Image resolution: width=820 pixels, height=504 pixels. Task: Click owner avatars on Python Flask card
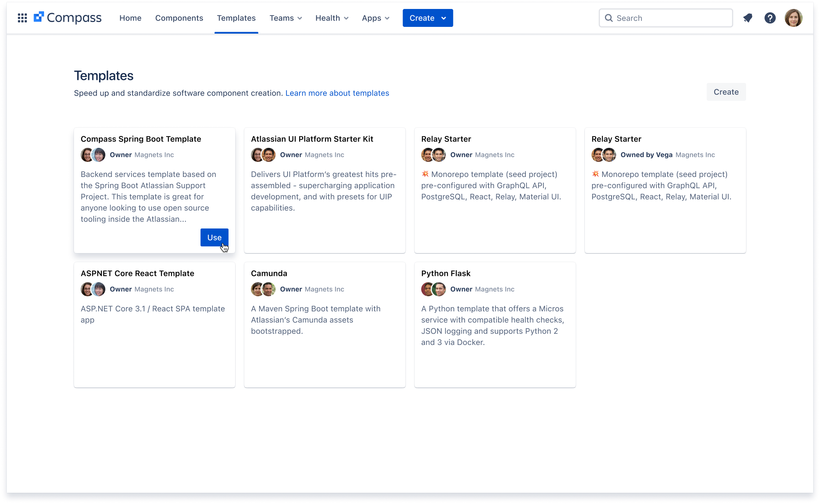[x=434, y=289]
